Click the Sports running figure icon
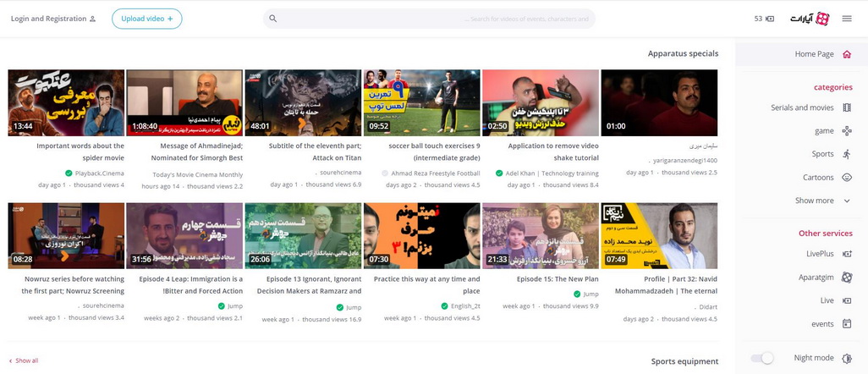The height and width of the screenshot is (374, 868). click(x=847, y=154)
